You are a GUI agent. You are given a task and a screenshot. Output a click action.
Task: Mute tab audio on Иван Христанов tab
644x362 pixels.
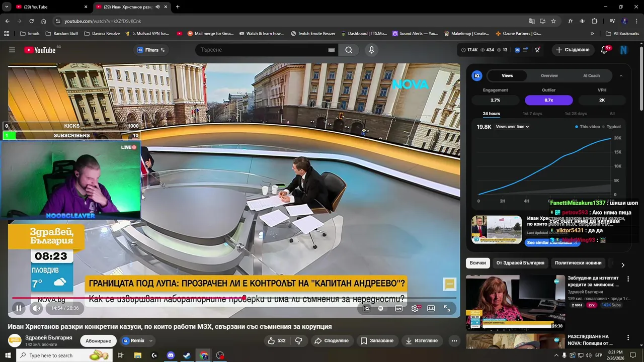pos(157,7)
